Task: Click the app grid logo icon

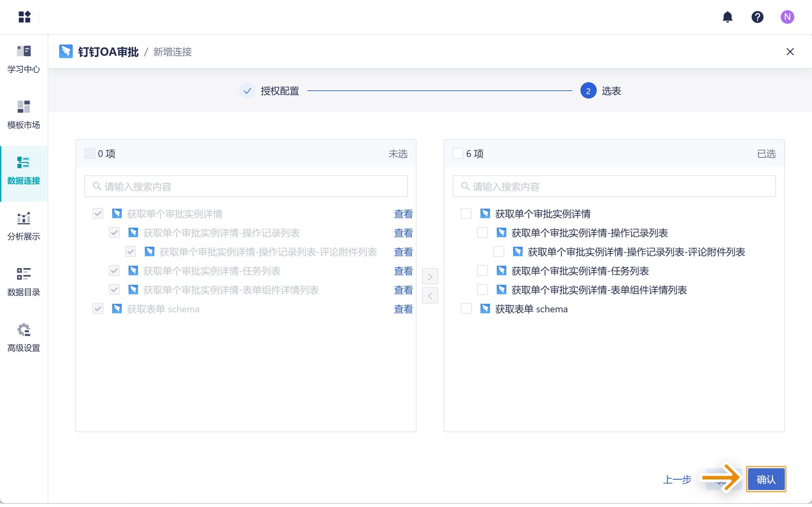Action: [24, 17]
